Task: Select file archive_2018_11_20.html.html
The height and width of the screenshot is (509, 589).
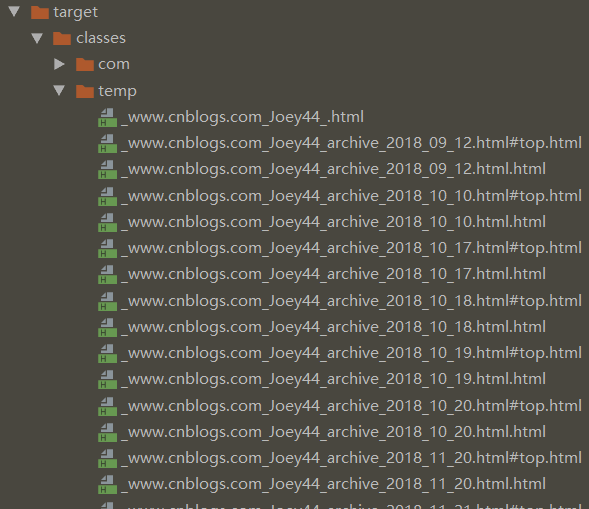Action: click(x=333, y=484)
